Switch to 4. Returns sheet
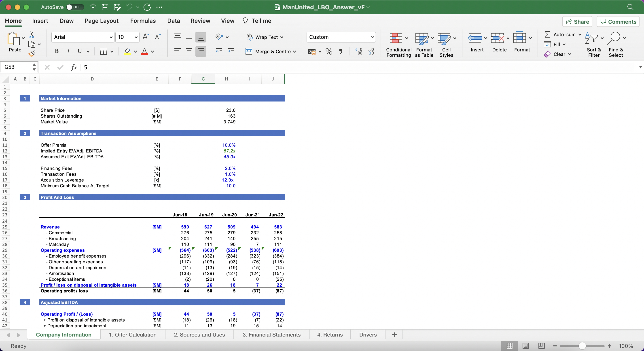This screenshot has width=644, height=351. pos(330,334)
